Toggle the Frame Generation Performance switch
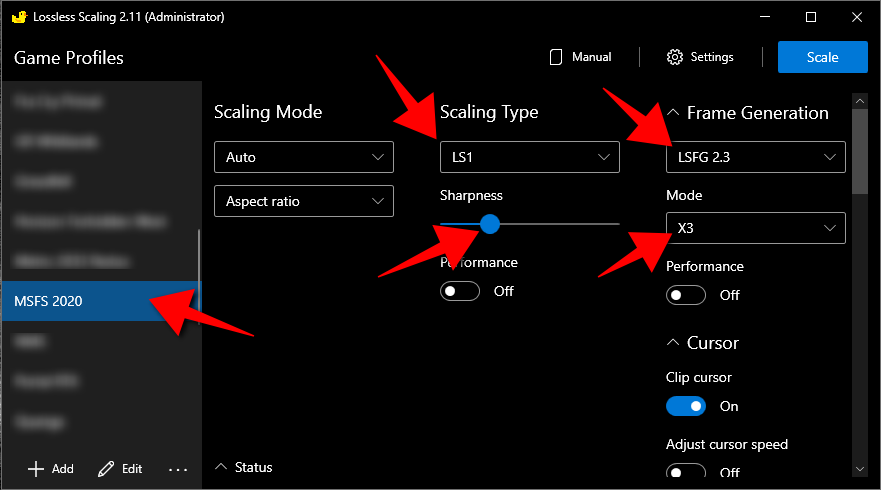Image resolution: width=881 pixels, height=490 pixels. (x=686, y=295)
